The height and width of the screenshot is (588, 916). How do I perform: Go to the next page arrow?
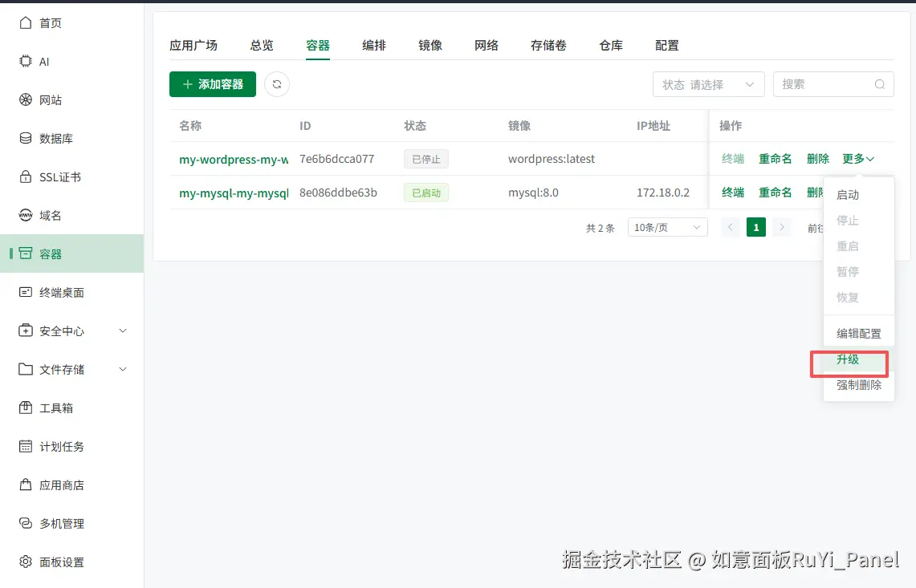click(782, 227)
